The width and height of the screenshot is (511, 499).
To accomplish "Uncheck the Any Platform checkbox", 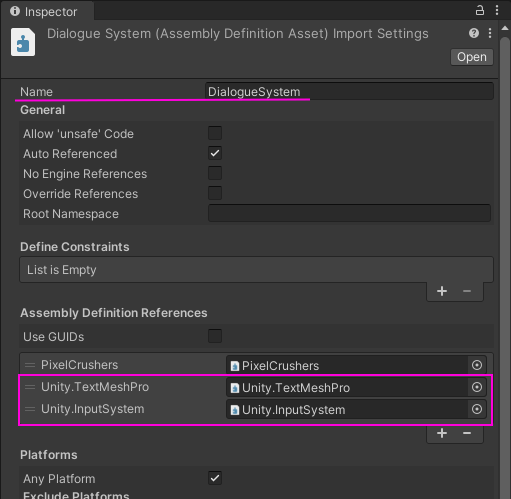I will click(x=215, y=478).
